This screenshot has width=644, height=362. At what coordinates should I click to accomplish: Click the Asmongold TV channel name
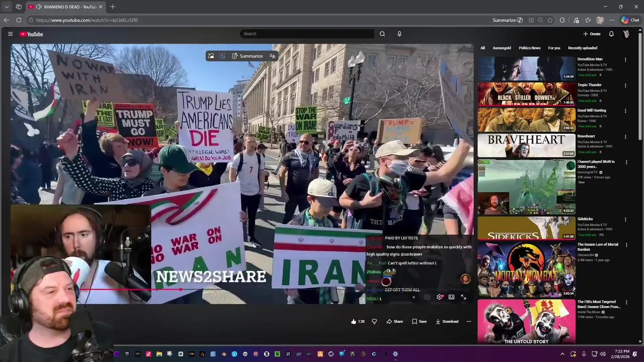pyautogui.click(x=588, y=172)
